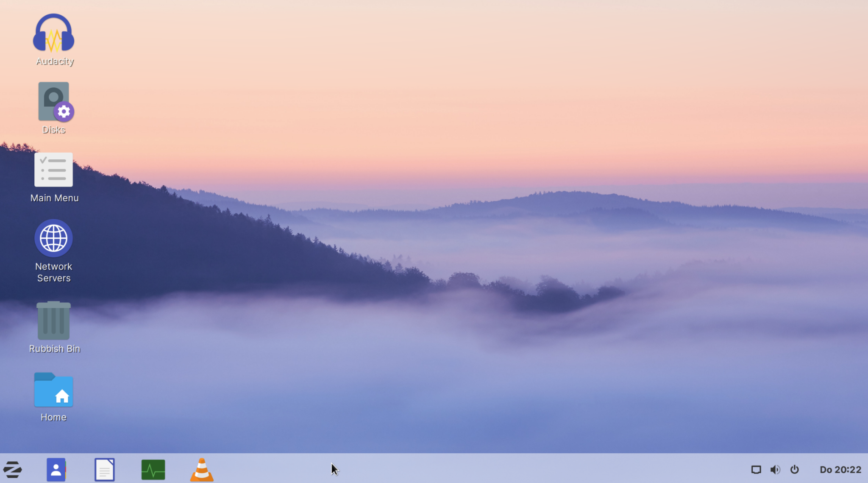Viewport: 868px width, 483px height.
Task: Open the Network Servers shortcut
Action: point(53,239)
